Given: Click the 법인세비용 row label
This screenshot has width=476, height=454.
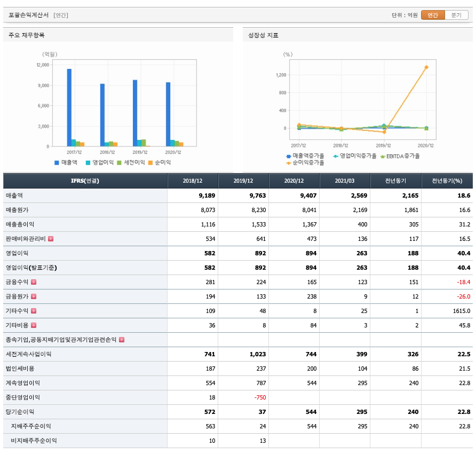Looking at the screenshot, I should [x=20, y=369].
